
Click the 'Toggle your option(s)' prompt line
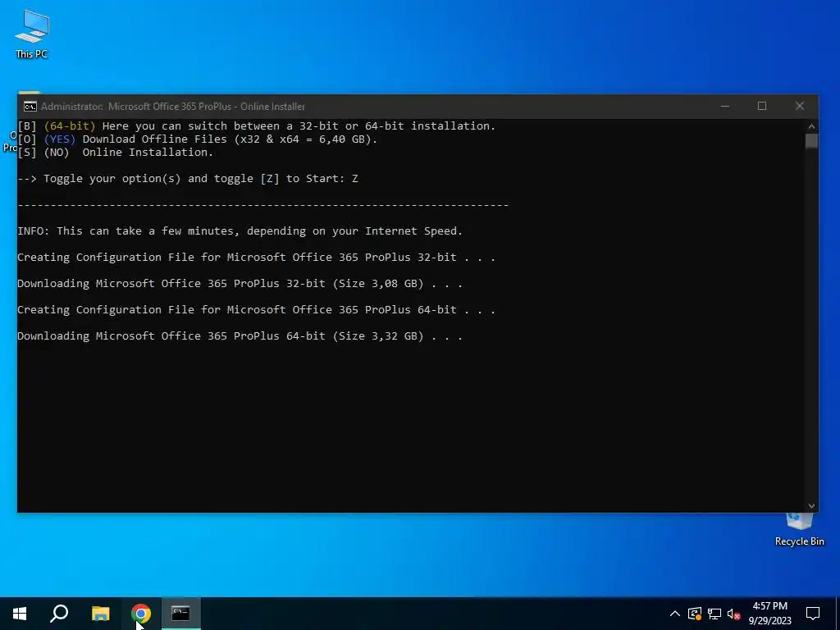tap(188, 178)
